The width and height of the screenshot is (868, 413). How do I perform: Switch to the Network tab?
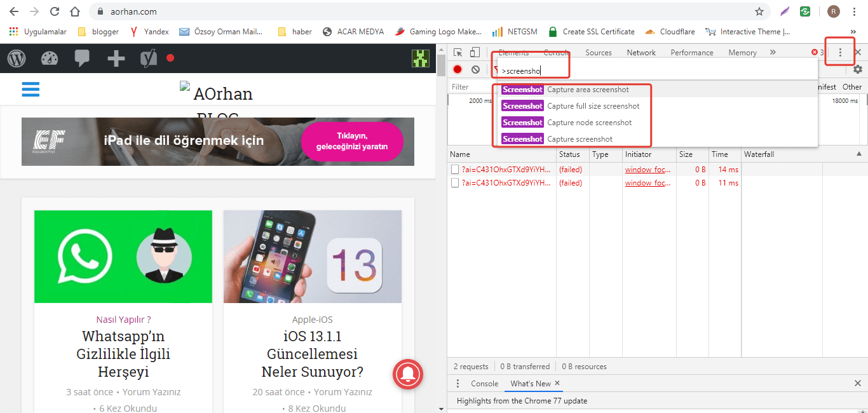[641, 53]
